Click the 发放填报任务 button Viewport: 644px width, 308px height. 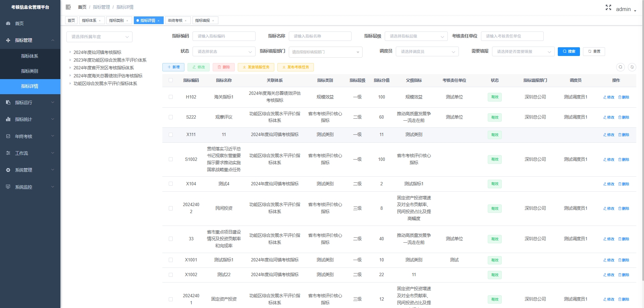coord(256,67)
